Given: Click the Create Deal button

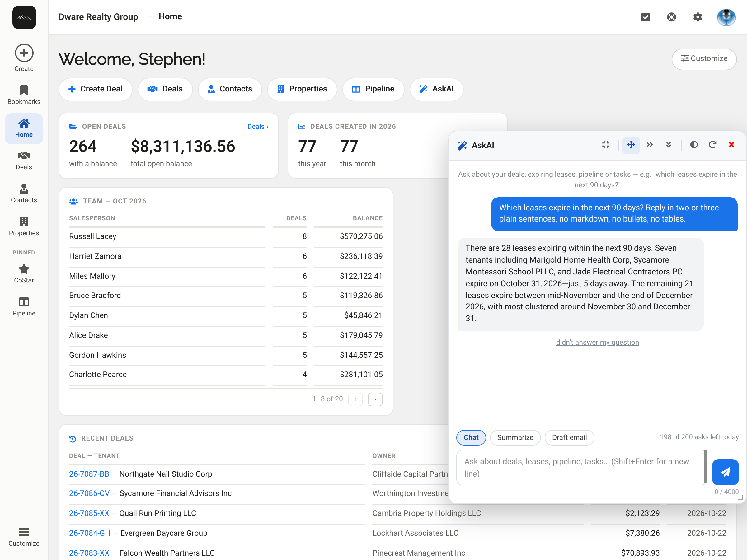Looking at the screenshot, I should 95,89.
